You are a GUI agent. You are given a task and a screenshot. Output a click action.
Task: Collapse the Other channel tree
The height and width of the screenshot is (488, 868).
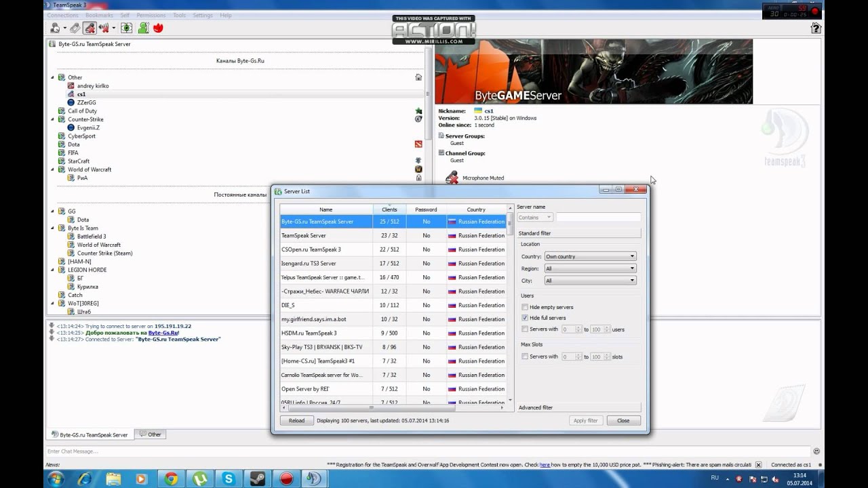[x=53, y=77]
